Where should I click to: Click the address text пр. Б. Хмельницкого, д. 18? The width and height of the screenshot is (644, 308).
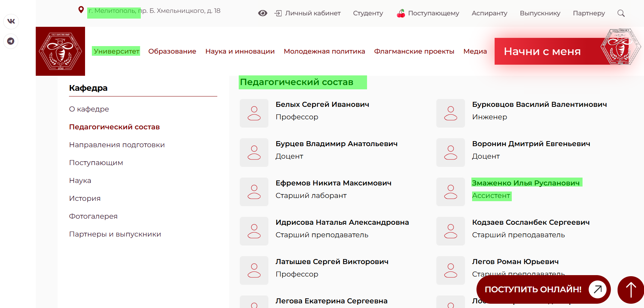tap(179, 11)
